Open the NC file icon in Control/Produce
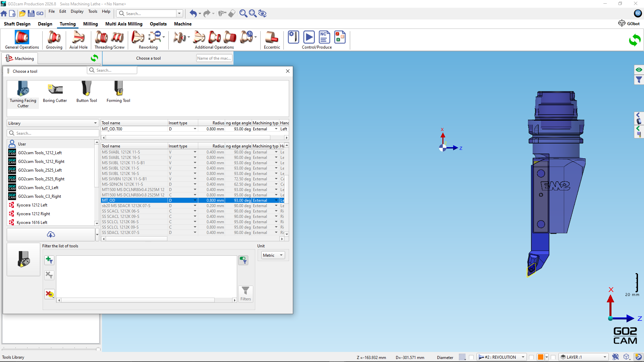644x362 pixels. pyautogui.click(x=324, y=37)
